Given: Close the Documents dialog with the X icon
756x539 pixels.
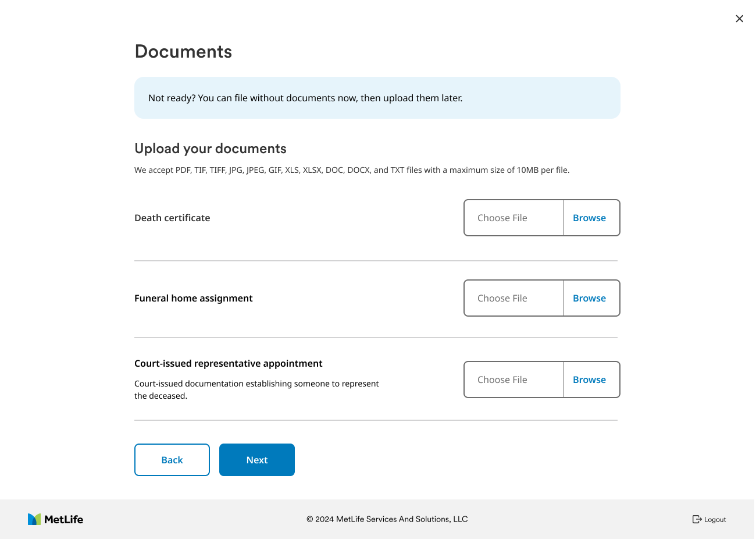Looking at the screenshot, I should 739,19.
